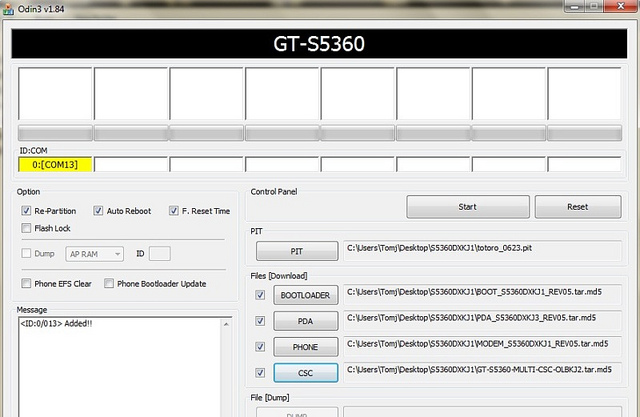Screen dimensions: 640x417
Task: Click the Start button
Action: click(x=468, y=207)
